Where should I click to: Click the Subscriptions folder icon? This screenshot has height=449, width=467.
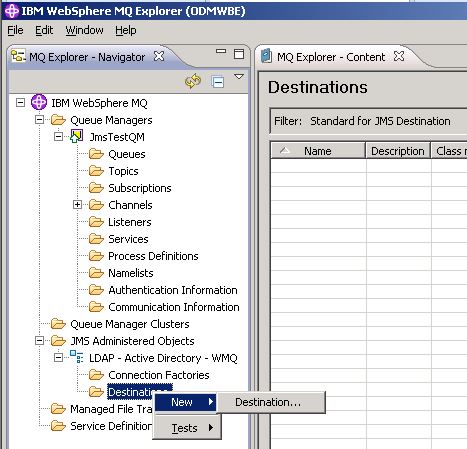(x=96, y=188)
